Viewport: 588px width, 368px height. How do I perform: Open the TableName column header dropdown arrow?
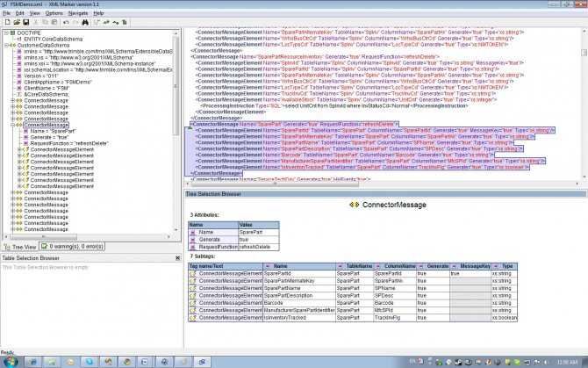point(340,266)
